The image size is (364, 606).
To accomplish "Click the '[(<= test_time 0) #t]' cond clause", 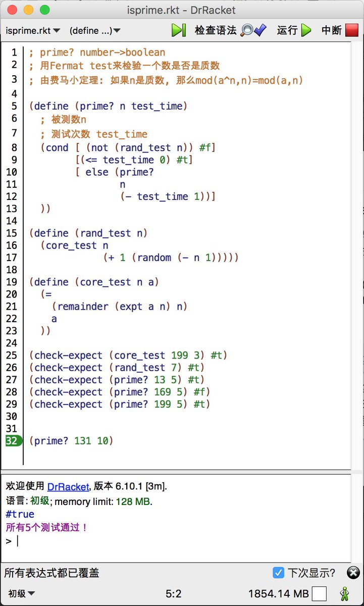I will point(134,160).
